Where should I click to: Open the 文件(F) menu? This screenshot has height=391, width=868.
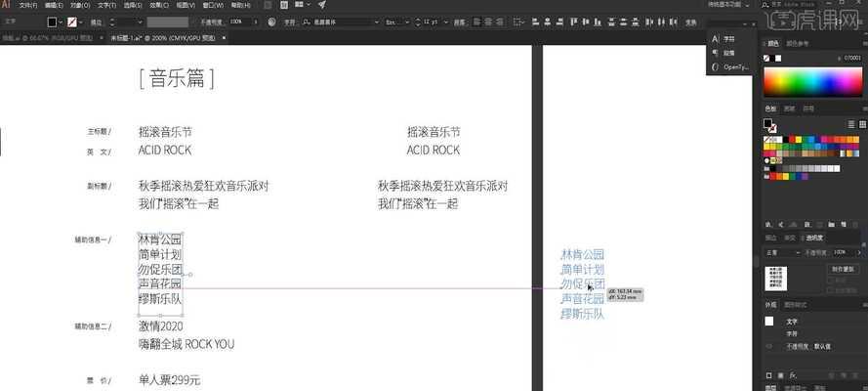[28, 5]
